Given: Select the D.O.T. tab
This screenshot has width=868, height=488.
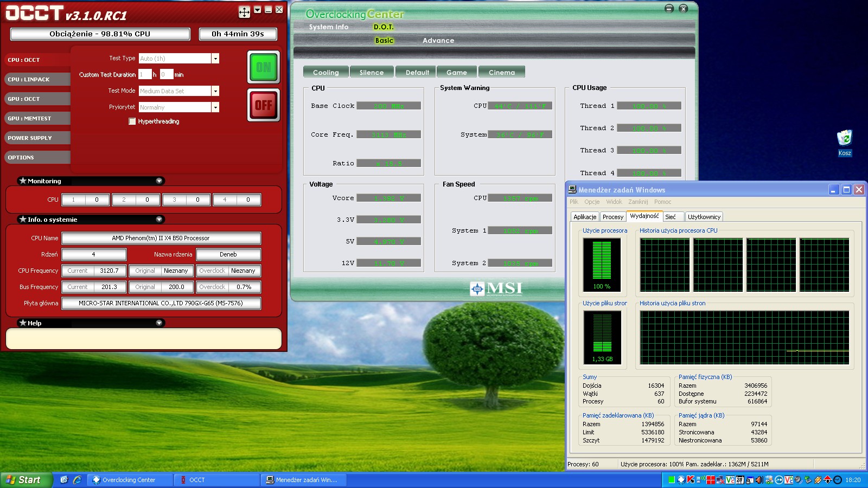Looking at the screenshot, I should tap(384, 27).
